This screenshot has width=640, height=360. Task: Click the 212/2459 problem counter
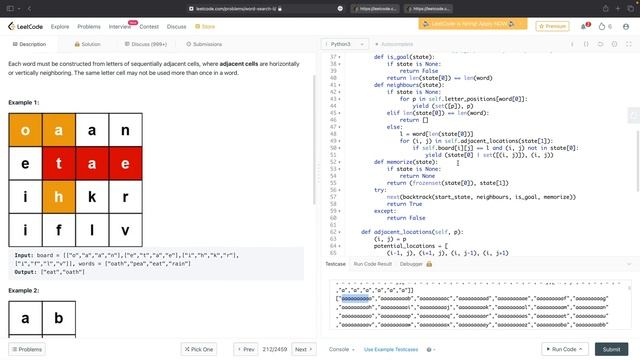[275, 349]
